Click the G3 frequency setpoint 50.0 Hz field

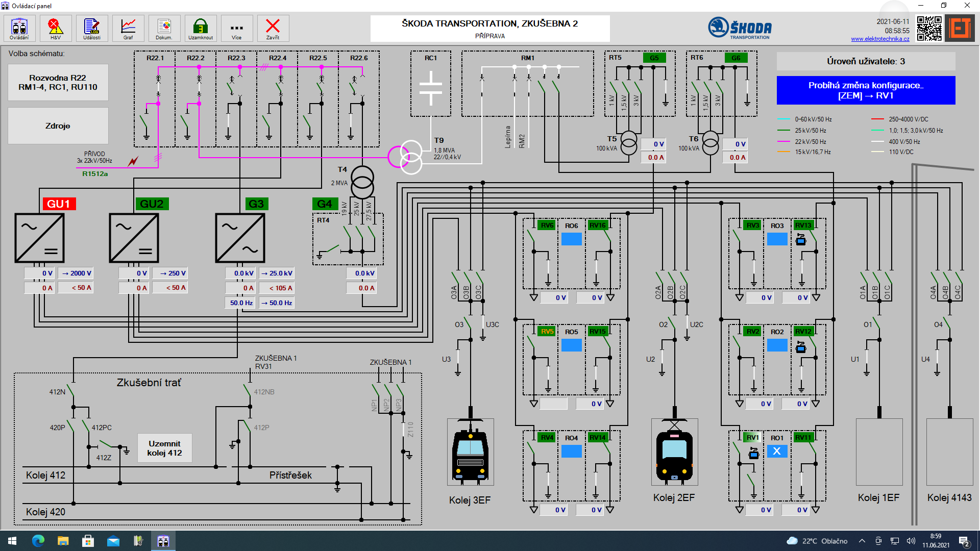coord(276,303)
